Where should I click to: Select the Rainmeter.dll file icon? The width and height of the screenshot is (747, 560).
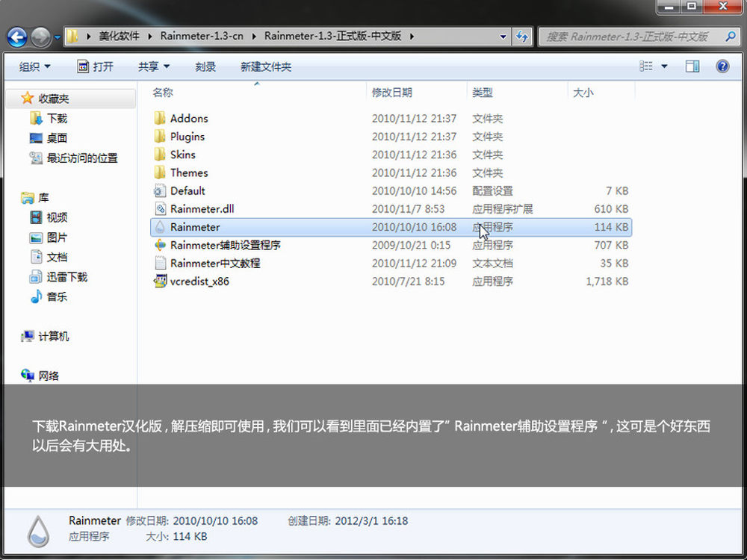[x=159, y=209]
